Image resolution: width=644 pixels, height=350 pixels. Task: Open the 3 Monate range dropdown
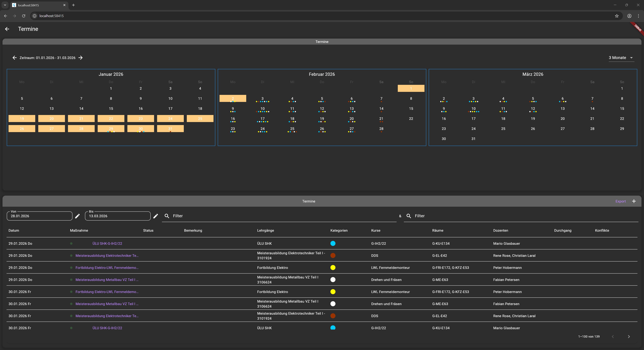tap(621, 58)
